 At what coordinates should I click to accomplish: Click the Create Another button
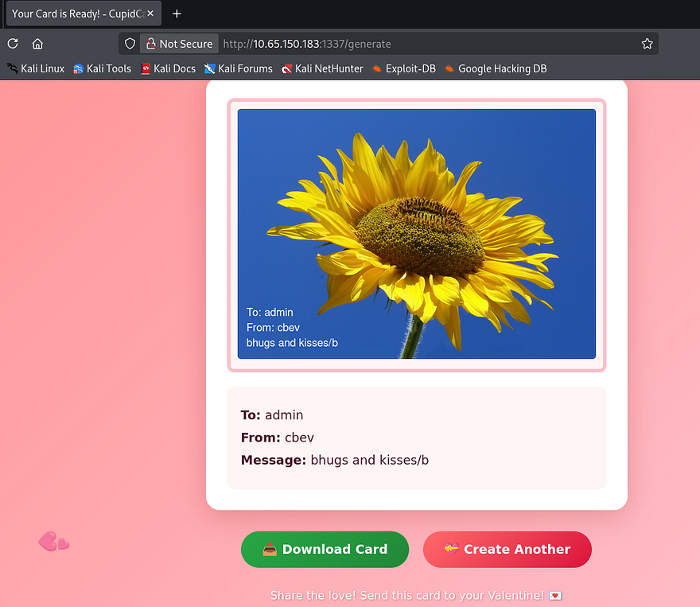(x=507, y=550)
